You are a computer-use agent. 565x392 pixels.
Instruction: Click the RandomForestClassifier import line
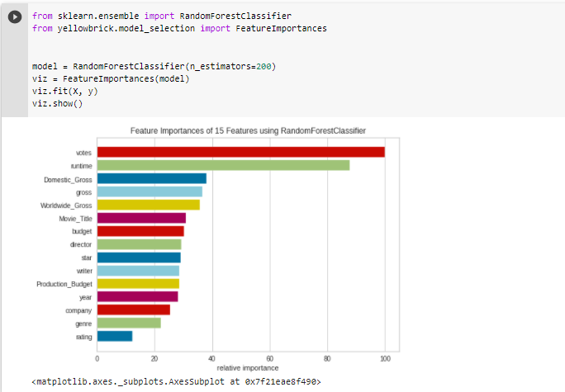pos(162,17)
